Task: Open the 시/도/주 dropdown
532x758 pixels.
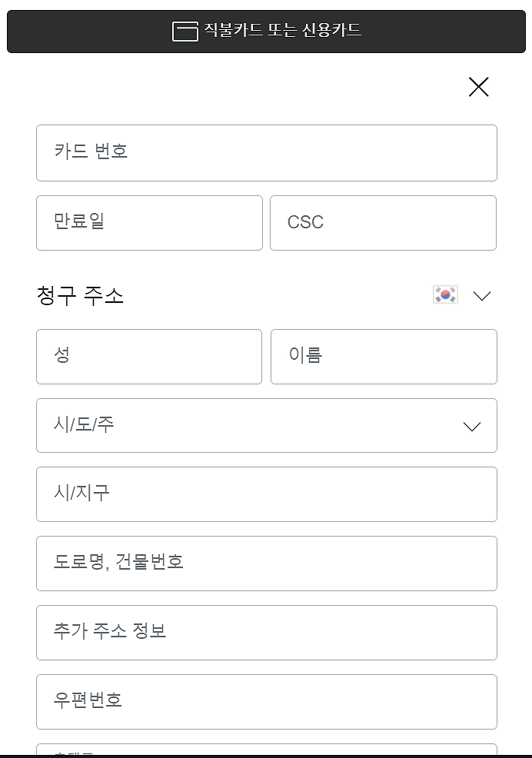Action: click(267, 425)
